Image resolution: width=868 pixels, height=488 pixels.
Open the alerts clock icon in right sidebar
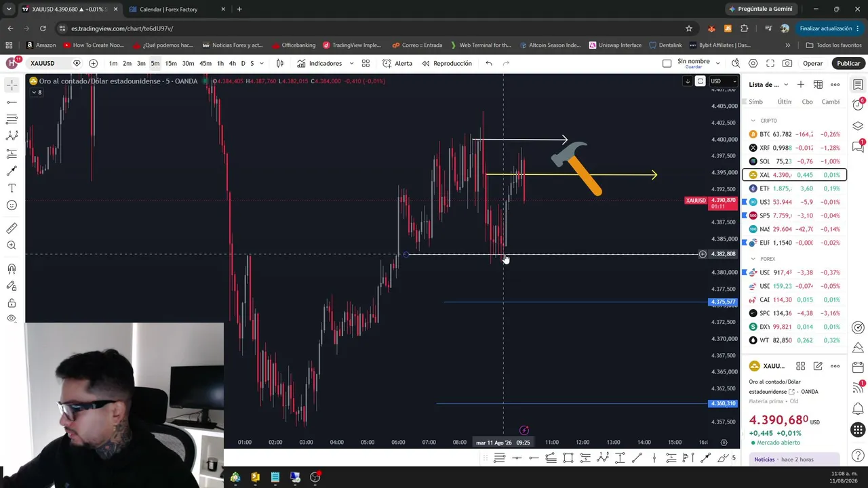858,105
